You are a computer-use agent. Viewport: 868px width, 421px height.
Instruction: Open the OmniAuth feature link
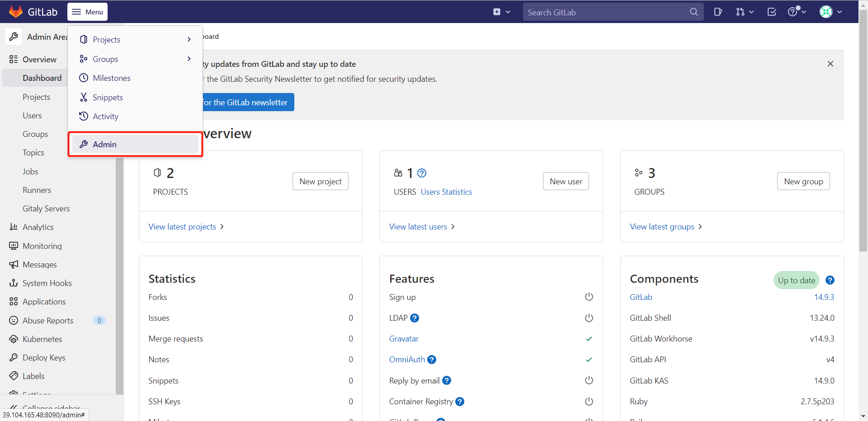click(407, 360)
